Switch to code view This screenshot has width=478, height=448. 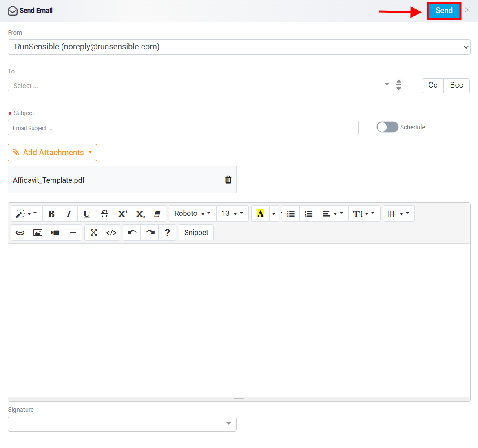(x=111, y=233)
